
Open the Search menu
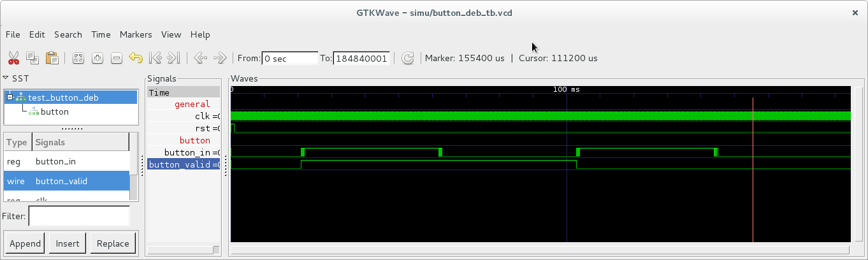tap(68, 34)
